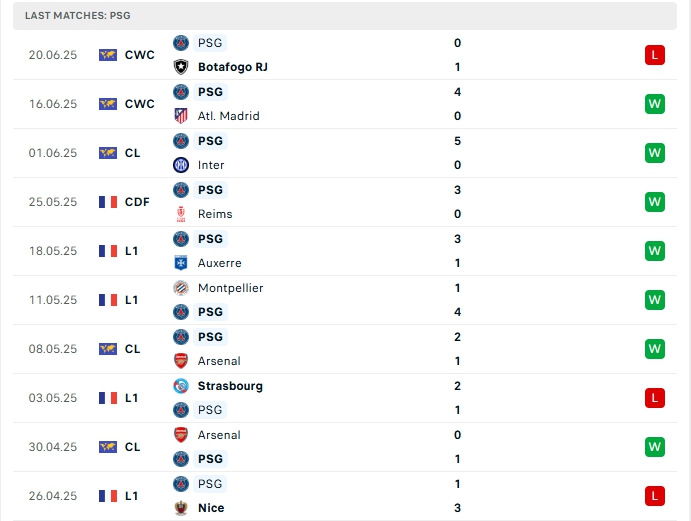The image size is (691, 521).
Task: Select the CL competition label dated 01.06.25
Action: click(132, 153)
